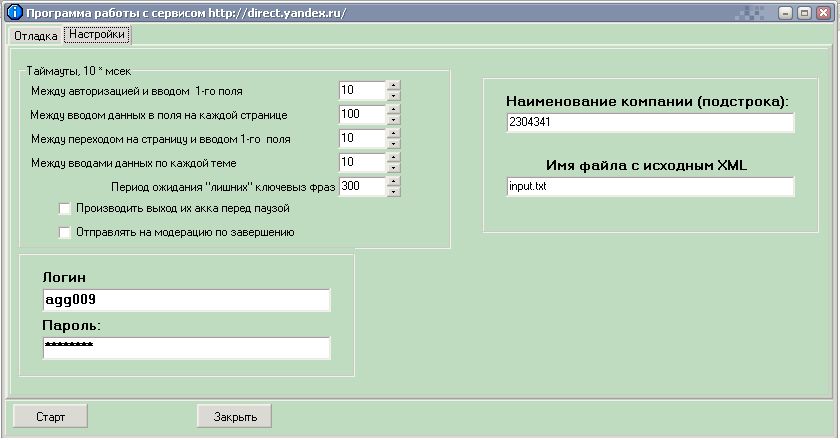Select the Настройки tab
Image resolution: width=840 pixels, height=440 pixels.
[97, 34]
